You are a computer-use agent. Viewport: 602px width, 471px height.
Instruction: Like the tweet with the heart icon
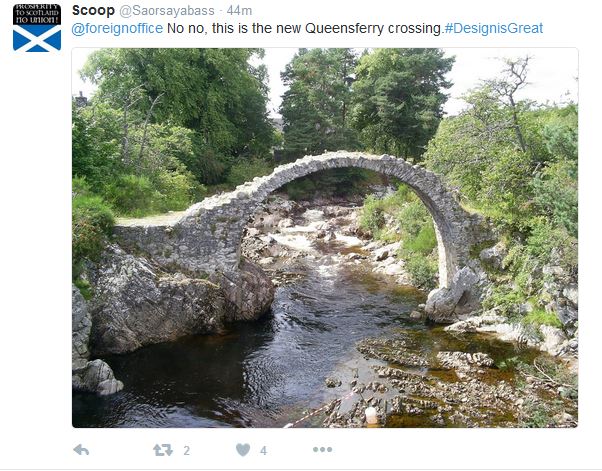click(x=243, y=450)
